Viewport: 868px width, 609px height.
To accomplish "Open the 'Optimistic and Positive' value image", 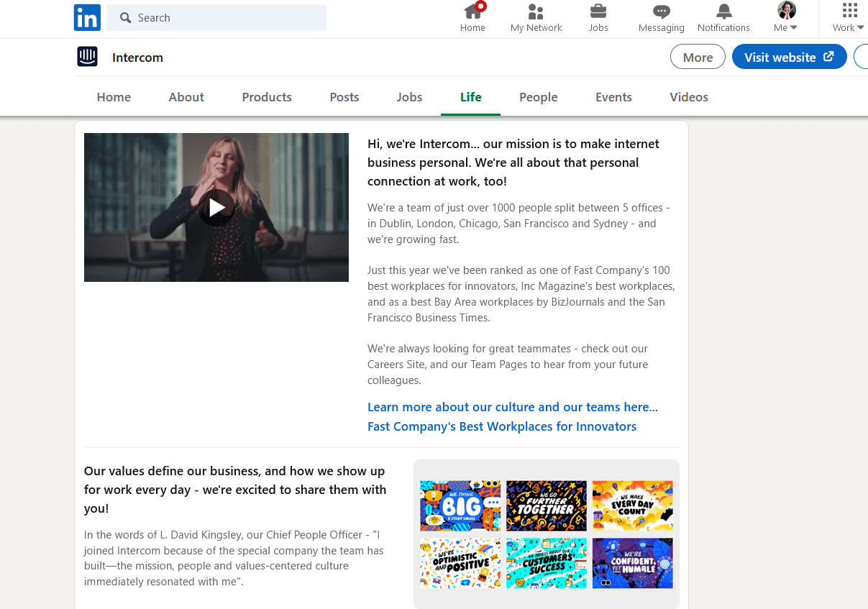I will coord(460,563).
